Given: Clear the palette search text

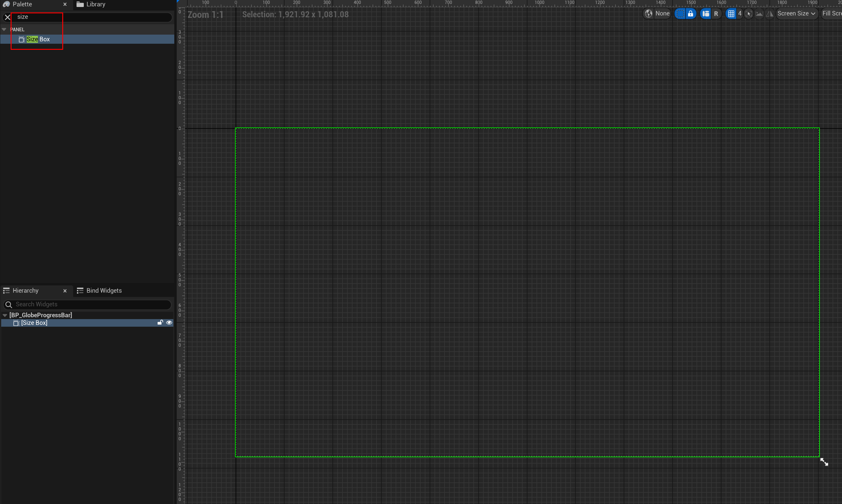Looking at the screenshot, I should pos(8,17).
